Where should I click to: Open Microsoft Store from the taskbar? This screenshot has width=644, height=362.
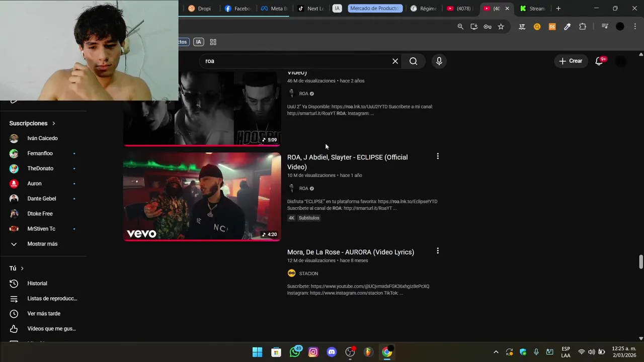pyautogui.click(x=276, y=352)
